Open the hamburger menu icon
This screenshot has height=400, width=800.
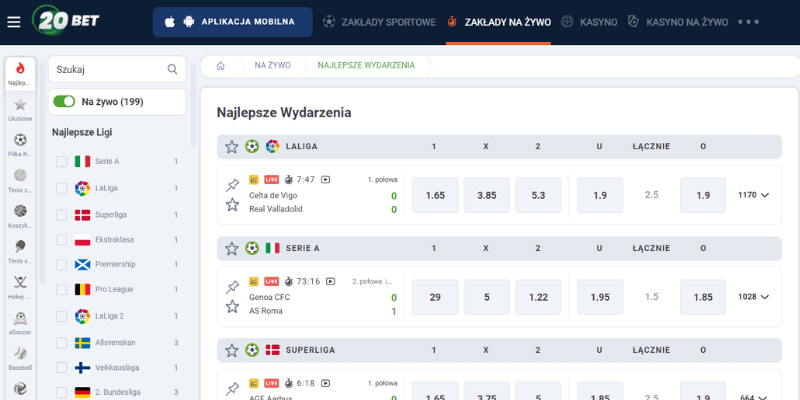[x=13, y=21]
